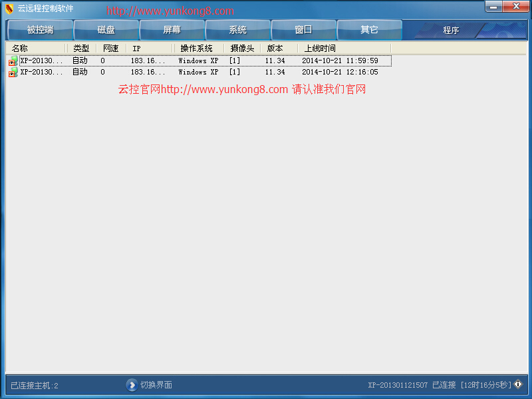Go to the 窗口 tab

(x=304, y=30)
